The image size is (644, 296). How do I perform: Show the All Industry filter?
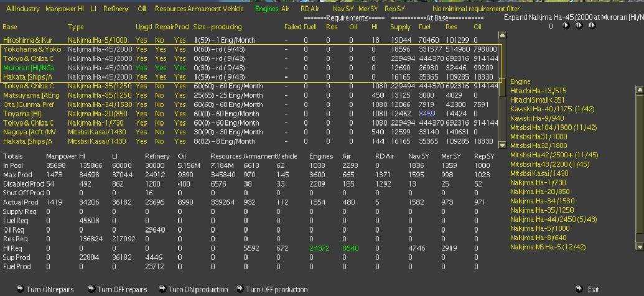(23, 9)
